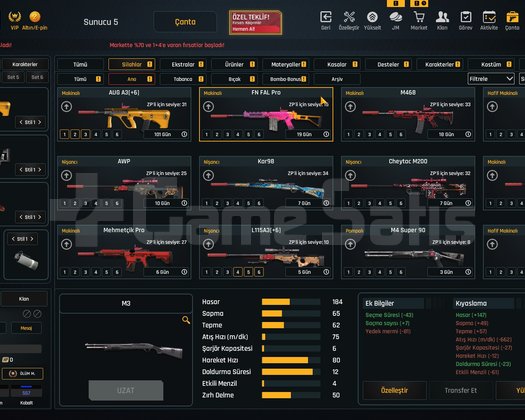Open the Görev checklist icon
This screenshot has width=525, height=420.
[466, 17]
